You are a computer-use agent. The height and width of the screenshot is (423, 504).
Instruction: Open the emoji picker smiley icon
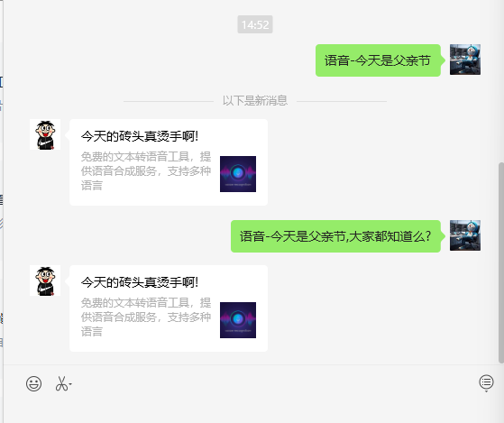coord(33,383)
